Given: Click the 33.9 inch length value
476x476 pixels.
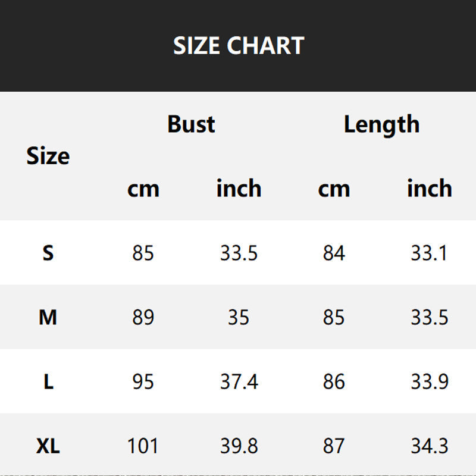Looking at the screenshot, I should click(x=430, y=381).
